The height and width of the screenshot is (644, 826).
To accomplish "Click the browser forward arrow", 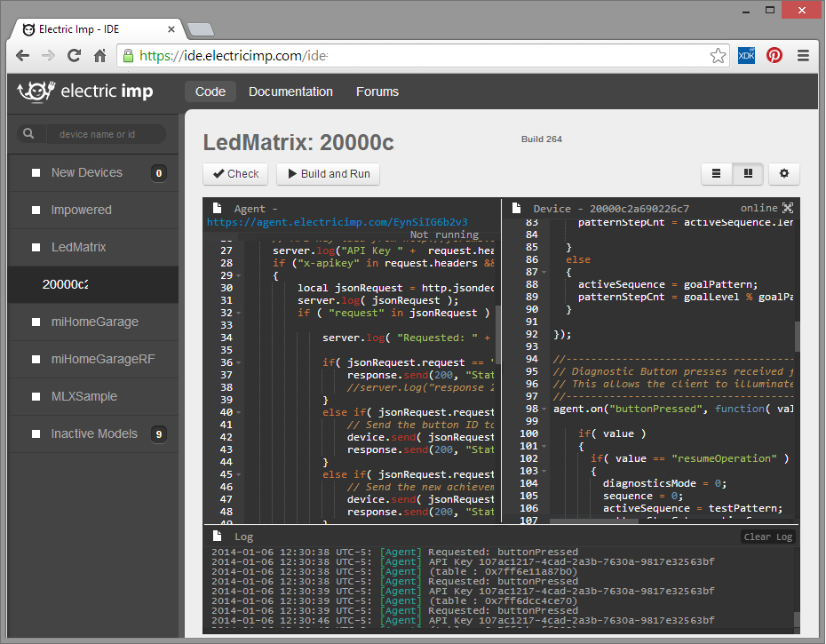I will (x=48, y=55).
